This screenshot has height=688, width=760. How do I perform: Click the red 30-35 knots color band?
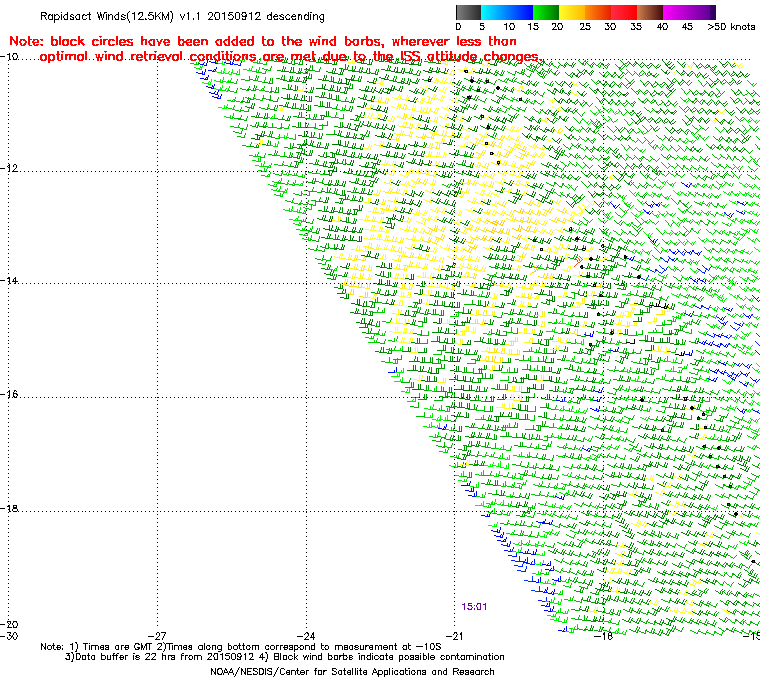tap(624, 12)
